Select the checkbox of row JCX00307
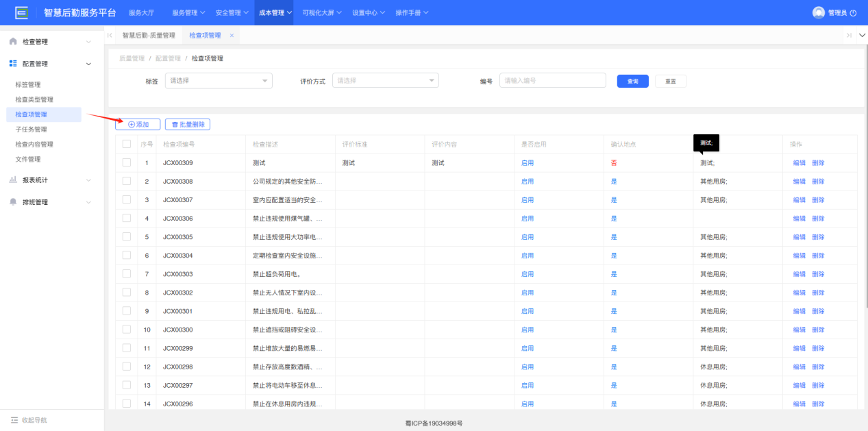This screenshot has height=431, width=868. (x=126, y=199)
